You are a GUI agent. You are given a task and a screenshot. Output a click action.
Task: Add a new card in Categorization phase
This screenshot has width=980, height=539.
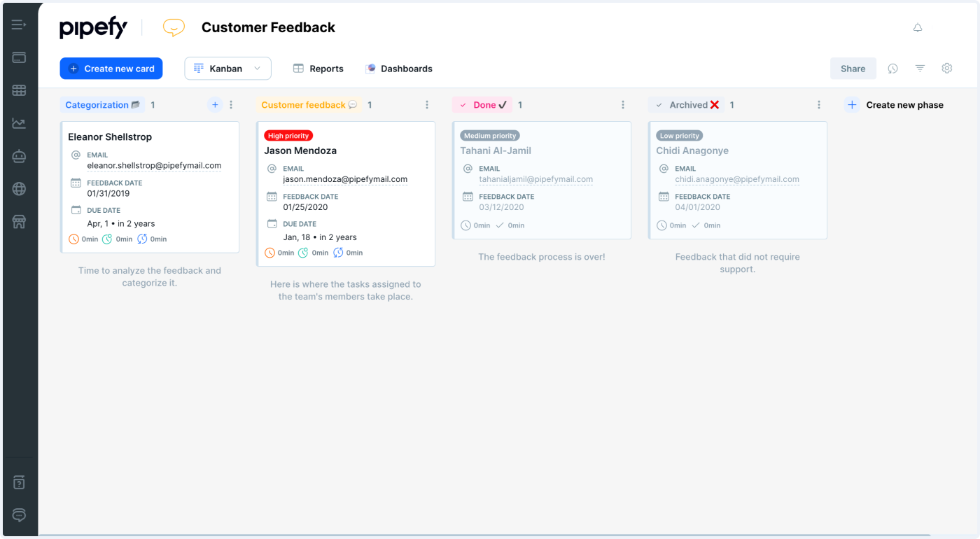pos(216,104)
